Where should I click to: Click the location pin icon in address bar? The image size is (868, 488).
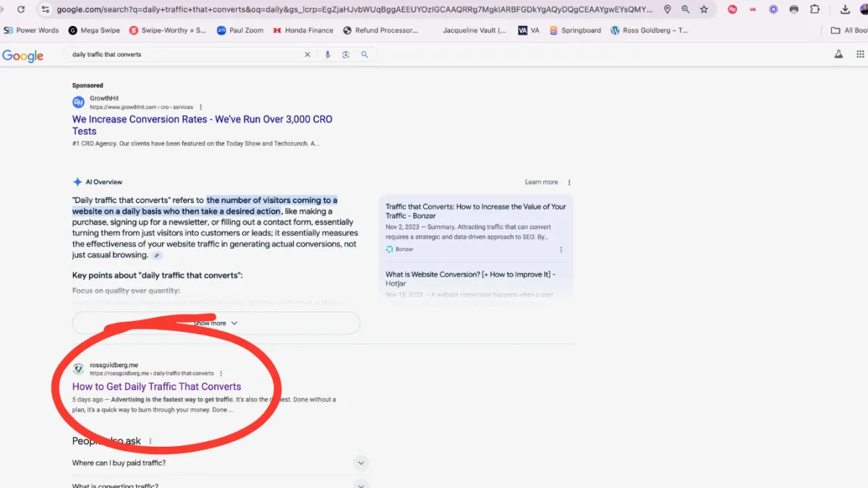(x=667, y=9)
